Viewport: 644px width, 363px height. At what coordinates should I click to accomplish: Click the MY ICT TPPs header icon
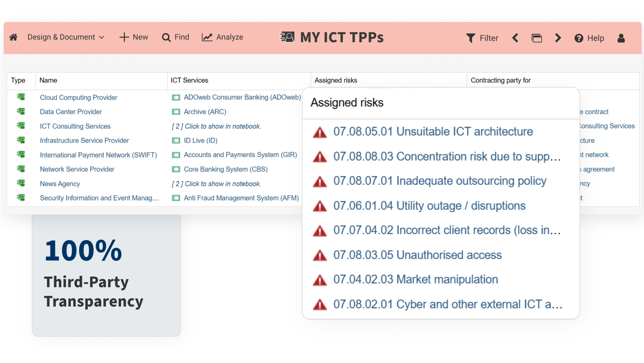[287, 37]
